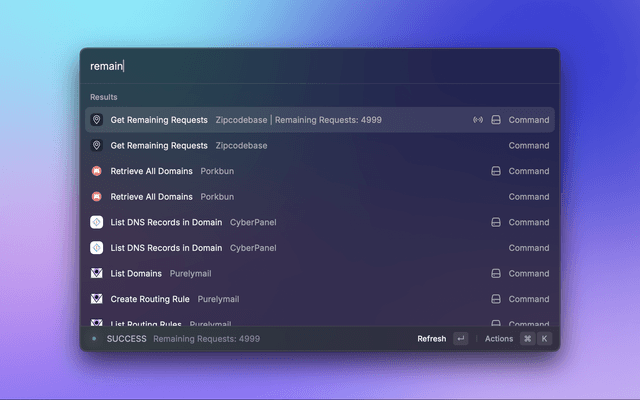Image resolution: width=640 pixels, height=400 pixels.
Task: Open the Actions menu in the bottom bar
Action: tap(498, 339)
